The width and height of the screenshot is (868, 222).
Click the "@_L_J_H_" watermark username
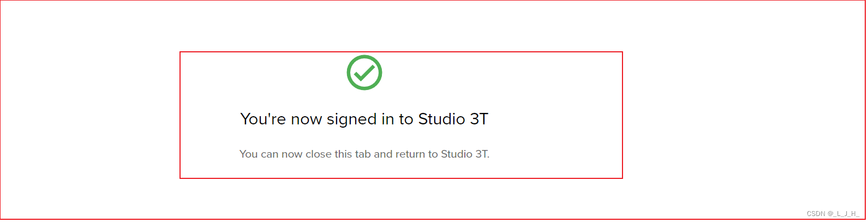[844, 214]
